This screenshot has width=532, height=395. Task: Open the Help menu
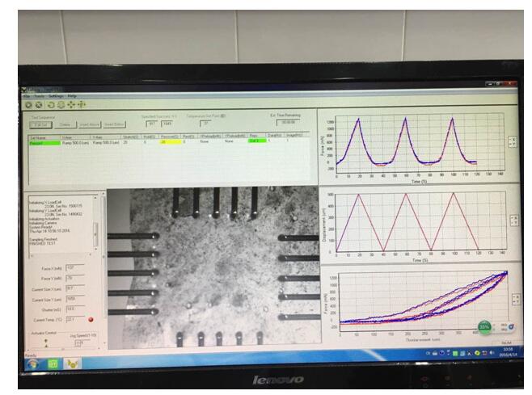(x=72, y=96)
